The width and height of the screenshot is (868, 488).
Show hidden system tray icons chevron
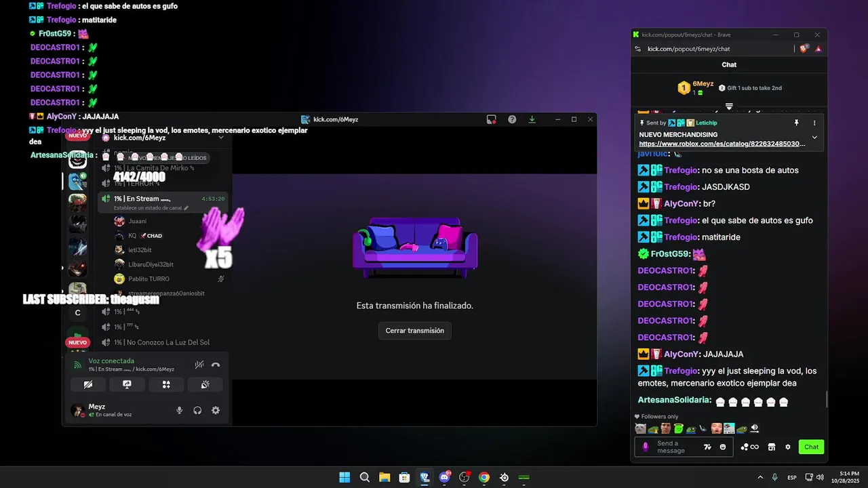pos(760,477)
